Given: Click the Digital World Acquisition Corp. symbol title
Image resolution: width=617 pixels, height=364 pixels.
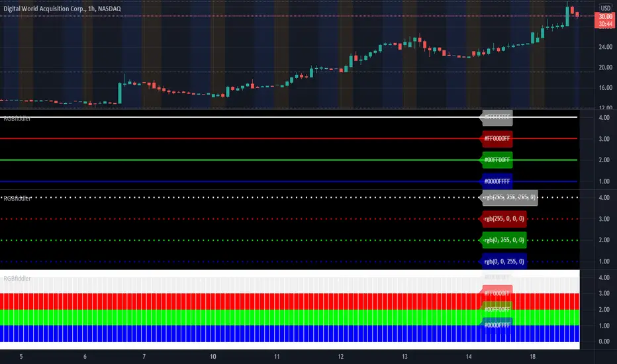Looking at the screenshot, I should pyautogui.click(x=62, y=9).
